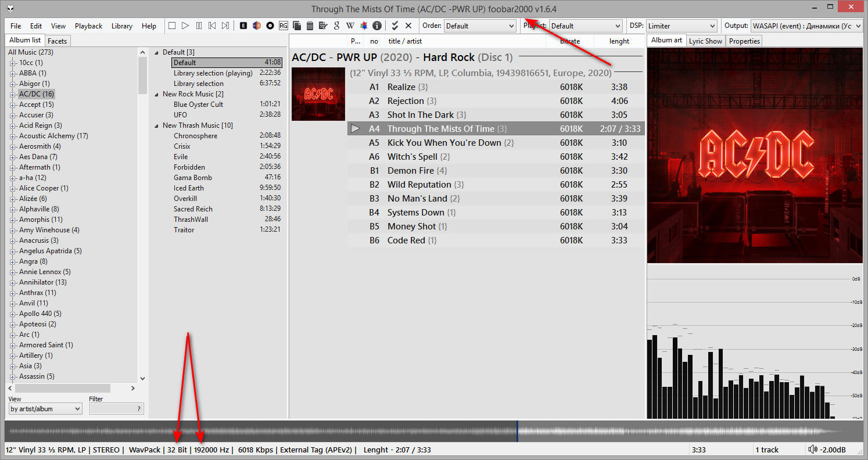Open the Wikipedia 'W' toolbar icon
Image resolution: width=868 pixels, height=460 pixels.
(350, 26)
